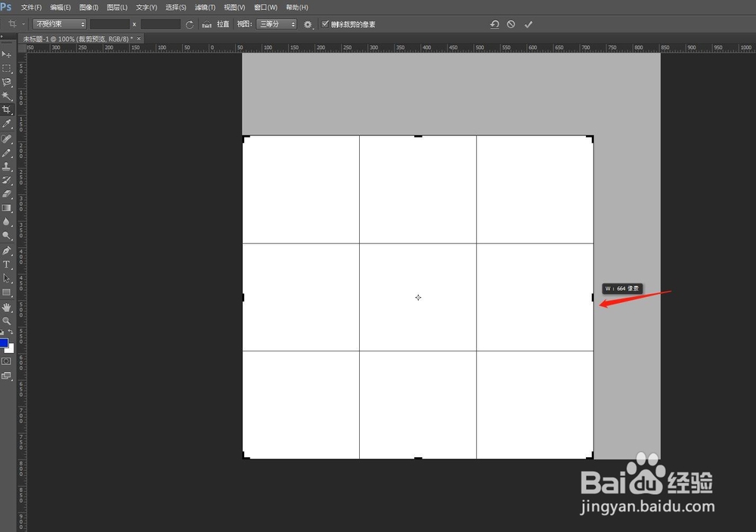The image size is (756, 532).
Task: Select the Move tool
Action: pos(7,53)
